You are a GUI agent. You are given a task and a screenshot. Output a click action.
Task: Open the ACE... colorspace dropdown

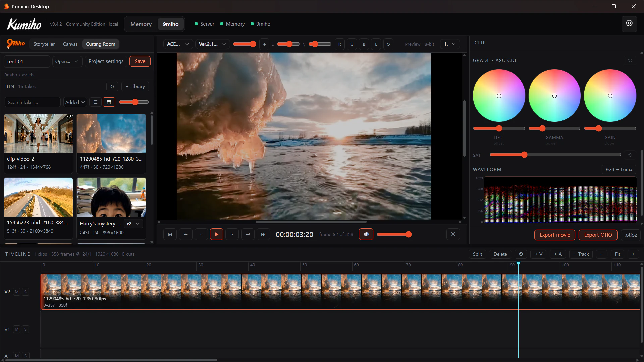coord(178,44)
